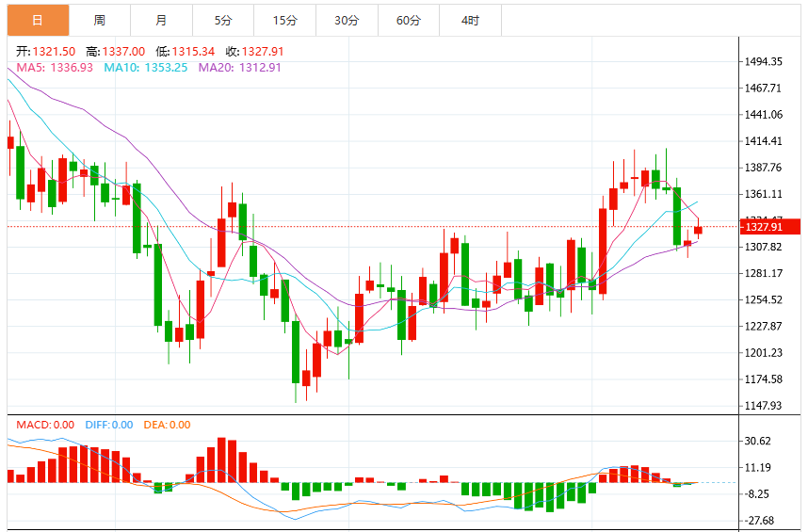Select the 30分 timeframe tab
Screen dimensions: 808x532
tap(347, 21)
